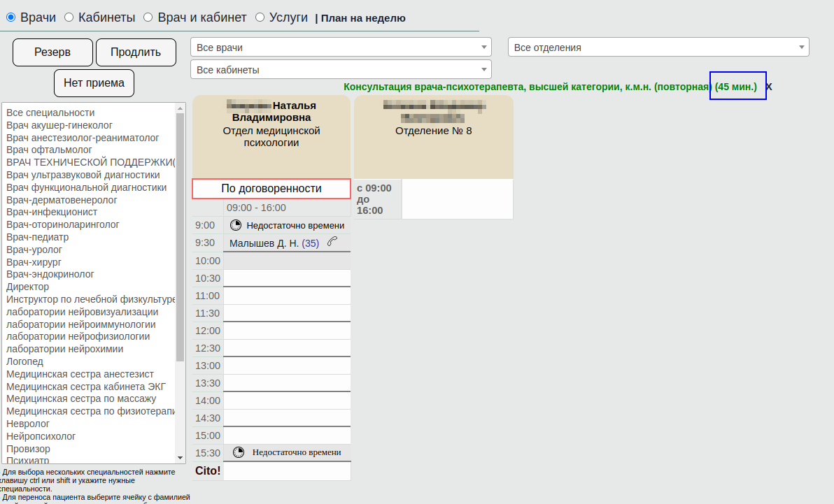The image size is (834, 504).
Task: Open the Все врачи dropdown
Action: coord(341,48)
